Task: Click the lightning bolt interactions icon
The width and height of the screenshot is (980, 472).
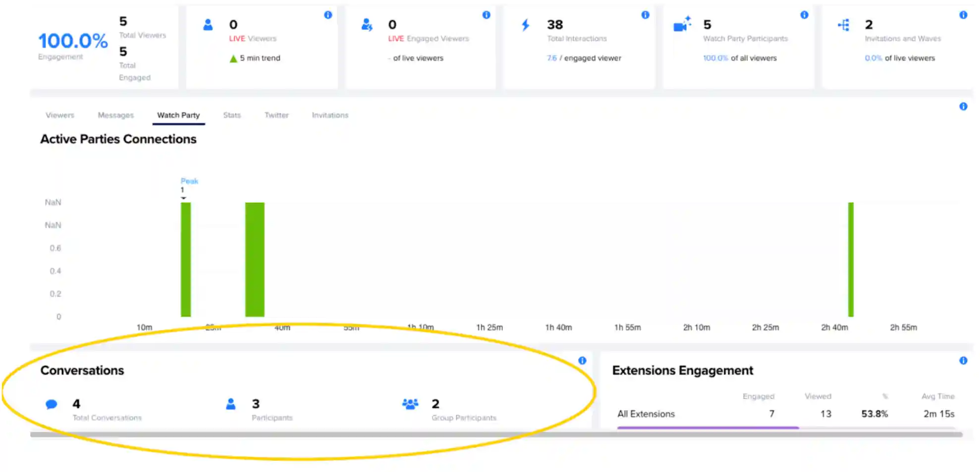Action: (x=526, y=25)
